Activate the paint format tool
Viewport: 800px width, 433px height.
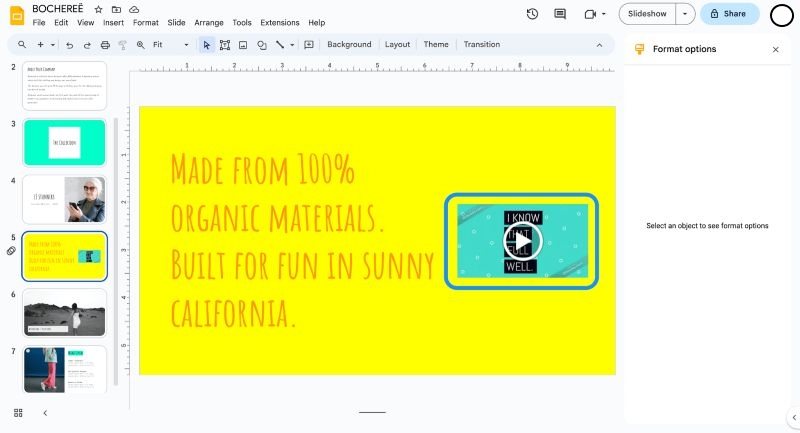click(122, 45)
